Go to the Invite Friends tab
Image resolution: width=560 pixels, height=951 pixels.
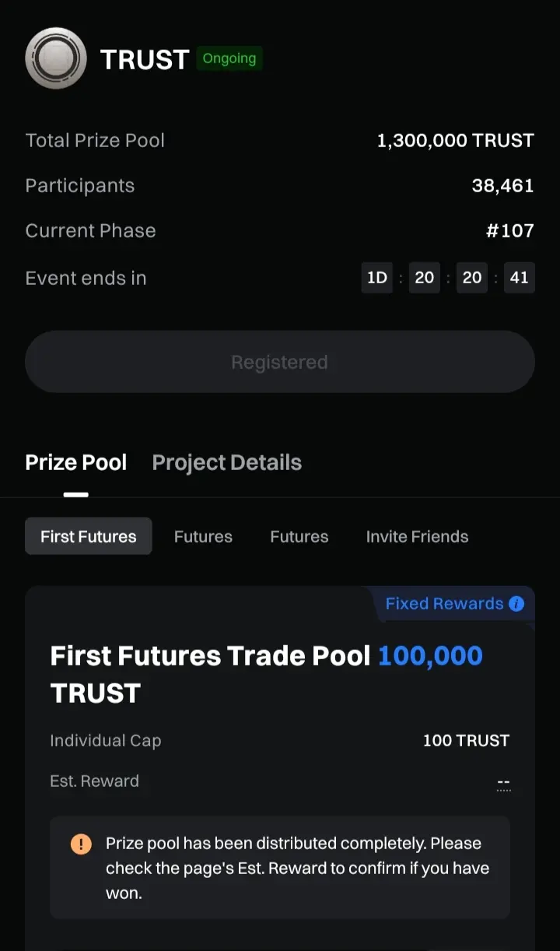click(x=417, y=536)
